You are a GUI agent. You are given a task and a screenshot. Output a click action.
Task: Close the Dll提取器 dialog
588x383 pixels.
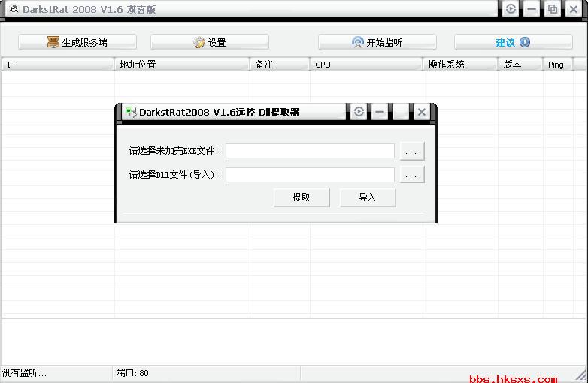pyautogui.click(x=422, y=112)
